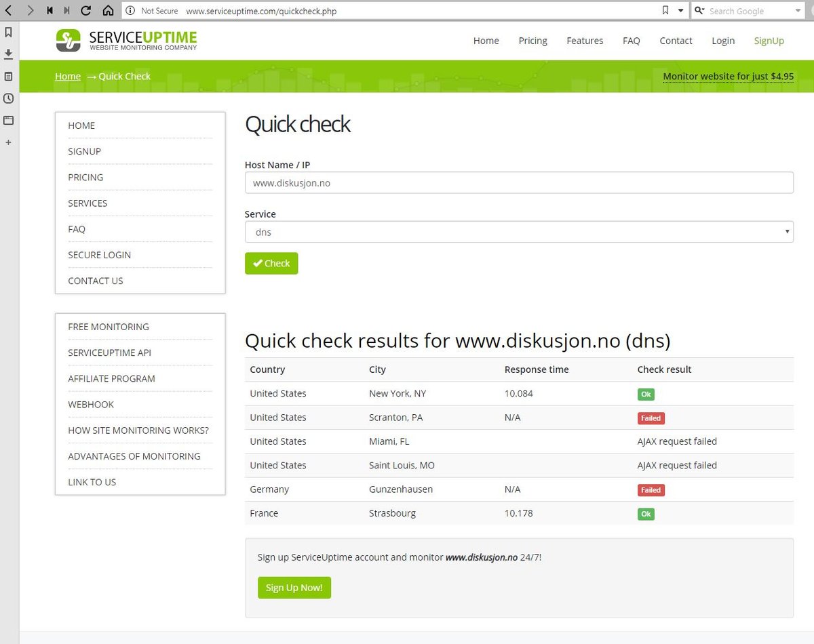814x644 pixels.
Task: Open SERVICEUPTIME API sidebar link
Action: 110,353
